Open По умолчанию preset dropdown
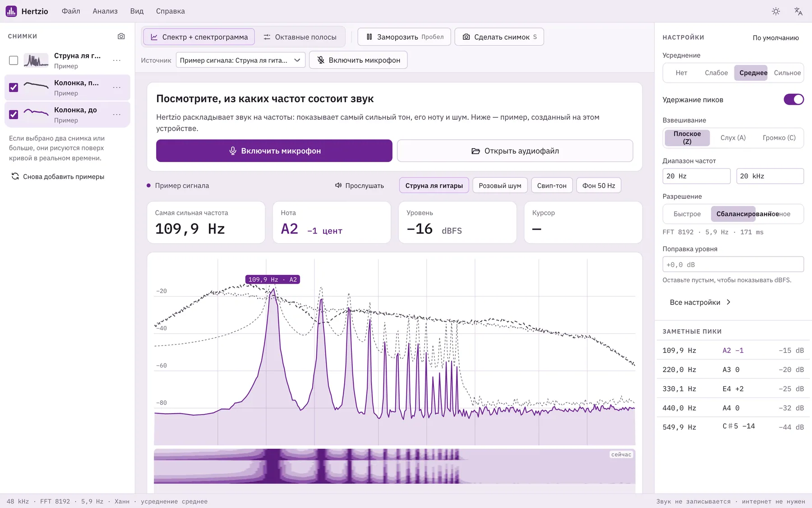Viewport: 812px width, 508px height. coord(775,38)
